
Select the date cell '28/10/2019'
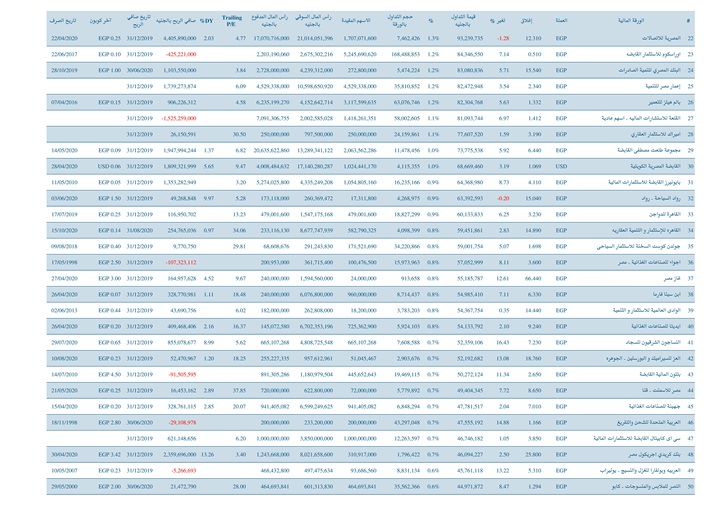(x=64, y=71)
